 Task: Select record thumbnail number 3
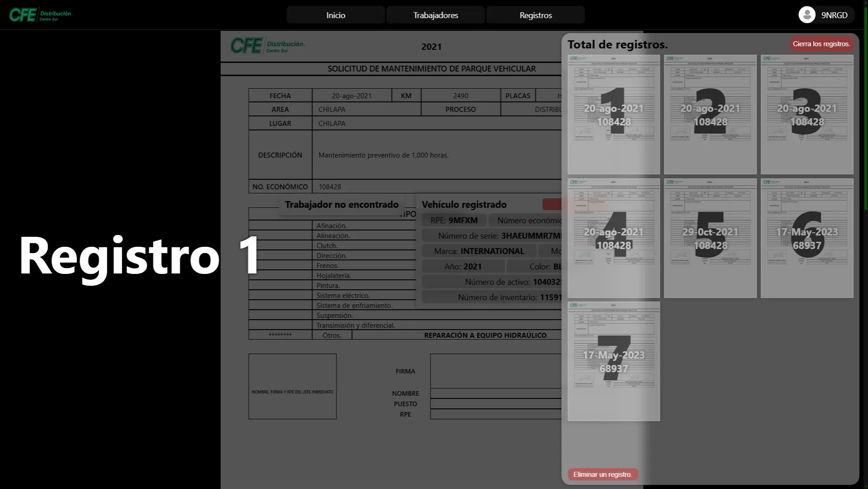[x=807, y=115]
